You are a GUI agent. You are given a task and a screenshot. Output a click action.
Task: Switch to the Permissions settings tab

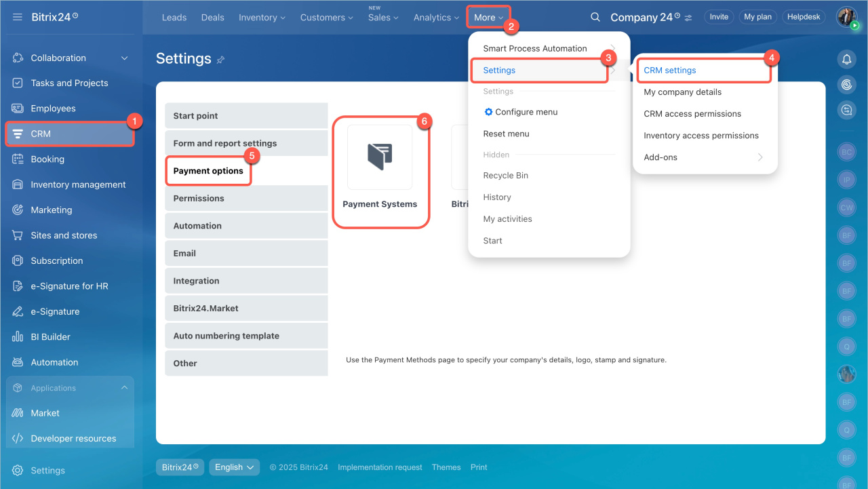pyautogui.click(x=199, y=199)
